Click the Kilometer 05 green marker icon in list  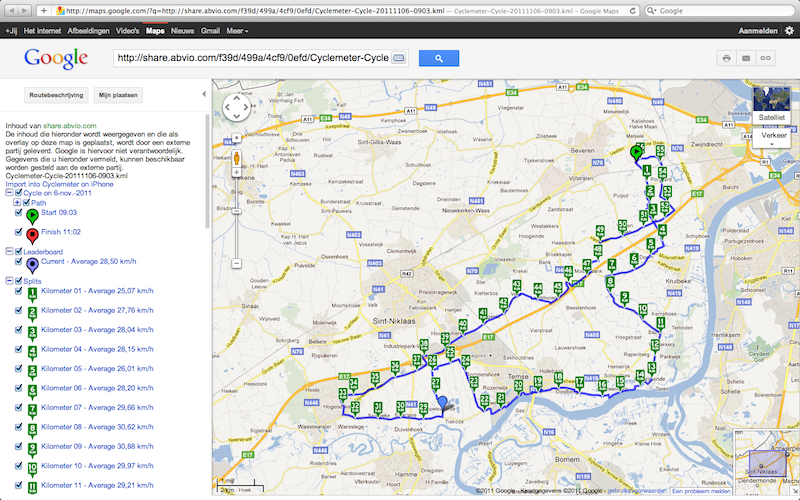pos(32,372)
